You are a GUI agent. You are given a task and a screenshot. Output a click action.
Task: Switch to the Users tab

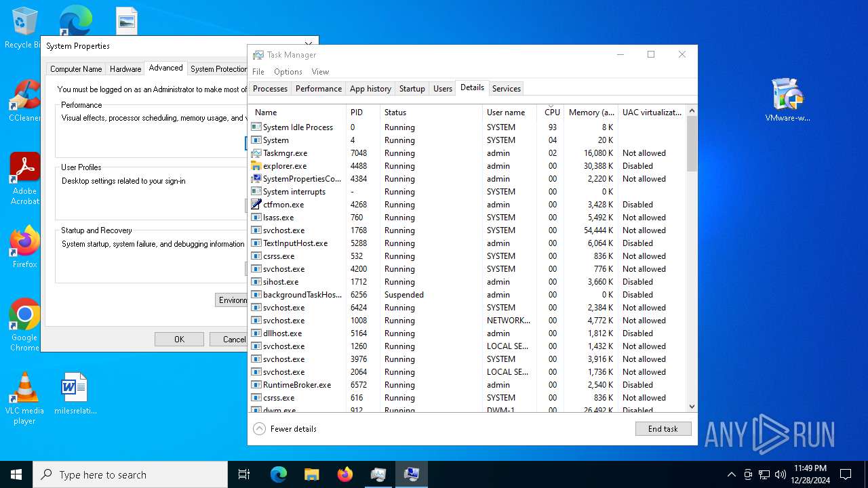[443, 89]
